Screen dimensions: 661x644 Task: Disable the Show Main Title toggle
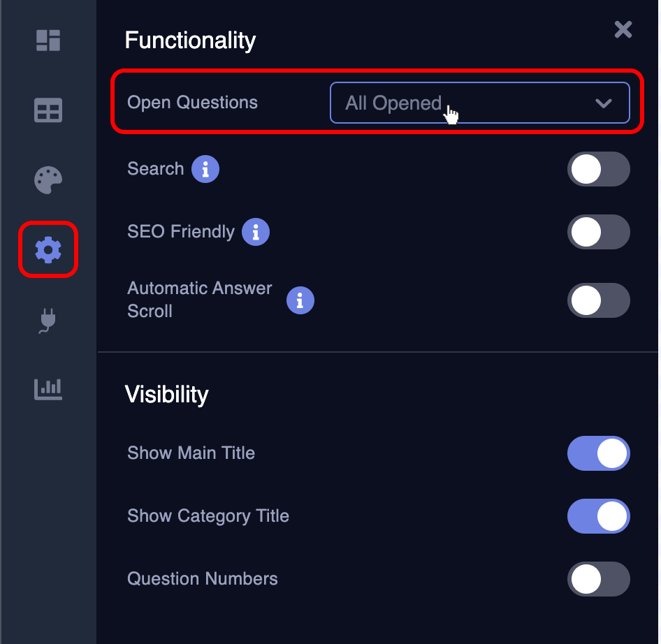598,454
